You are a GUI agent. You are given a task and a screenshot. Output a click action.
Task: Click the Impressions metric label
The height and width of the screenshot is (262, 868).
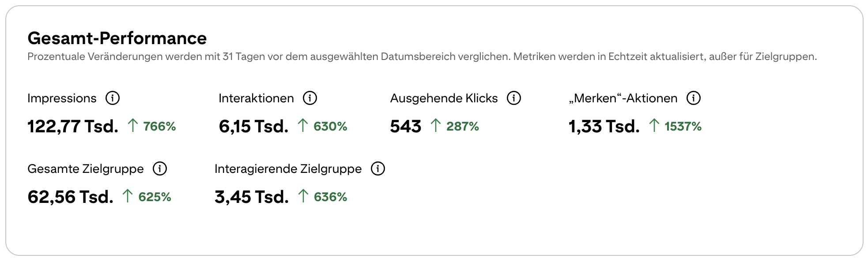click(62, 98)
